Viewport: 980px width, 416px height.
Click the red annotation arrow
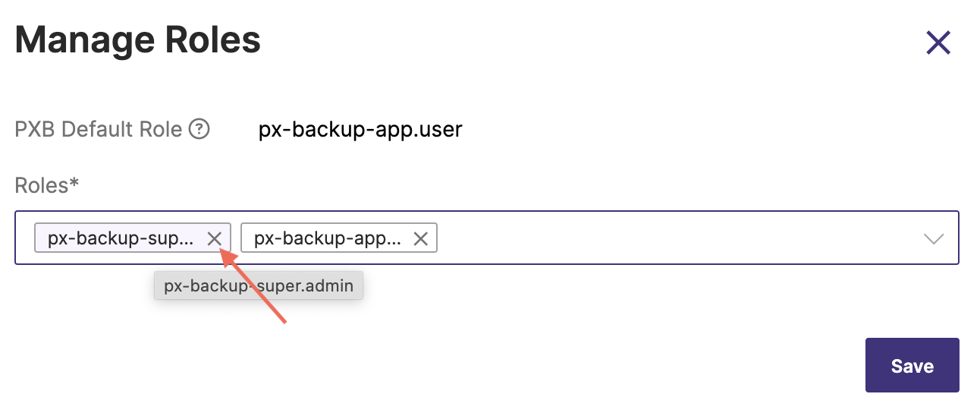(x=258, y=288)
